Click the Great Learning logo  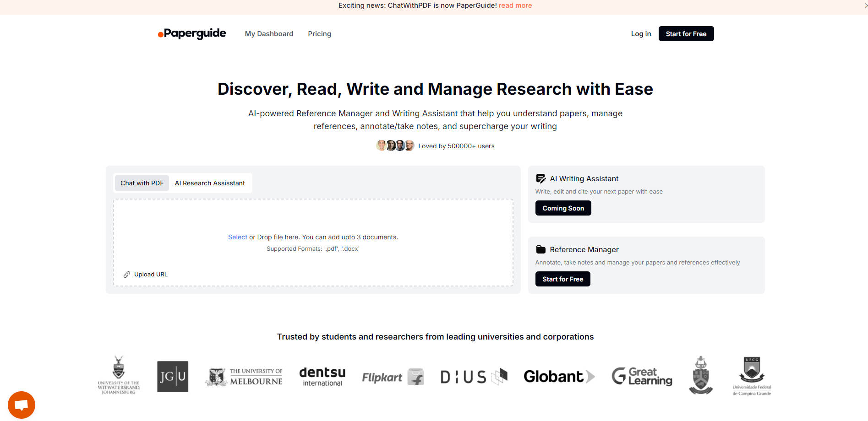[641, 376]
